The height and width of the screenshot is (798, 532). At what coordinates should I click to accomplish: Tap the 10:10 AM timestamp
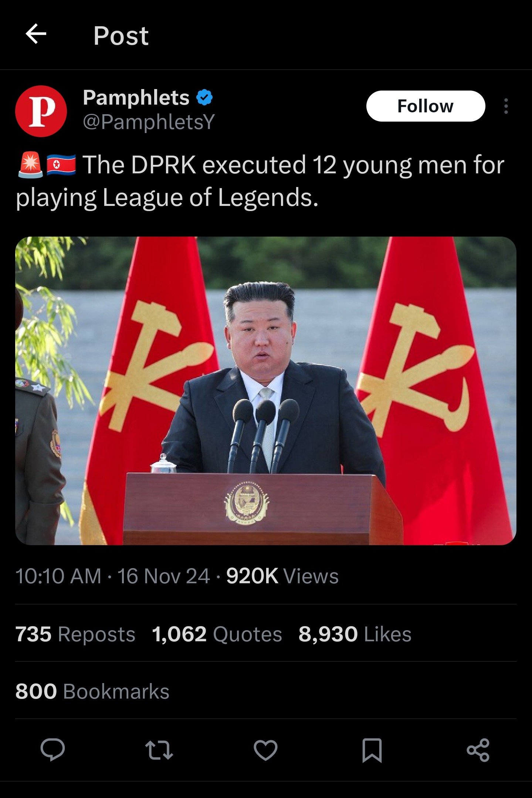click(58, 576)
